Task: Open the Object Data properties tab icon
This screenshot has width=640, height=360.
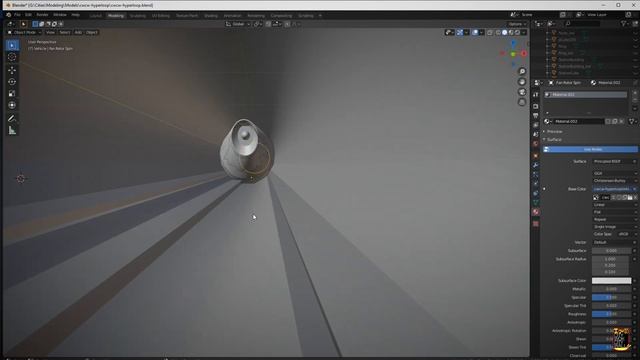Action: 536,202
